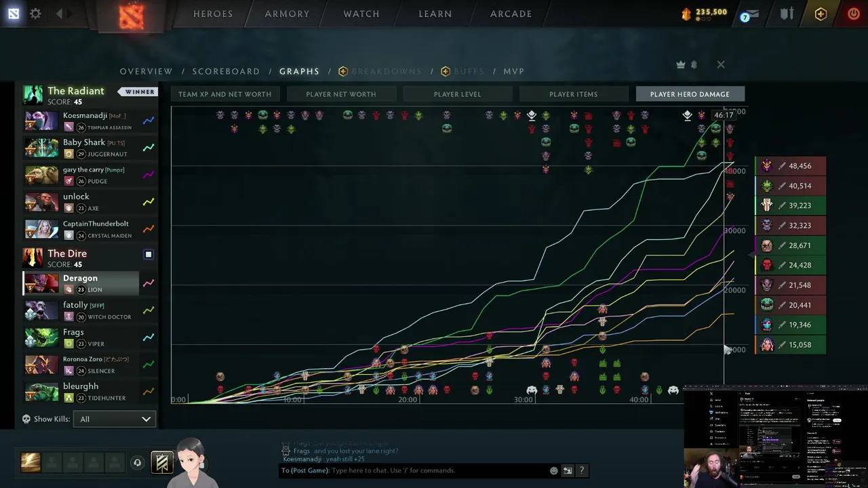
Task: Open the BREAKDOWNS tab
Action: pos(380,71)
